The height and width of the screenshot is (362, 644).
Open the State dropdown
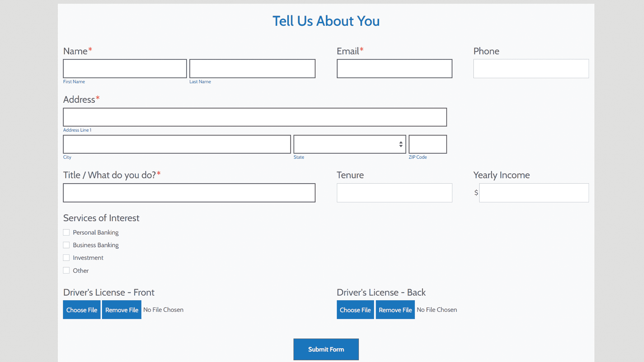click(x=350, y=144)
